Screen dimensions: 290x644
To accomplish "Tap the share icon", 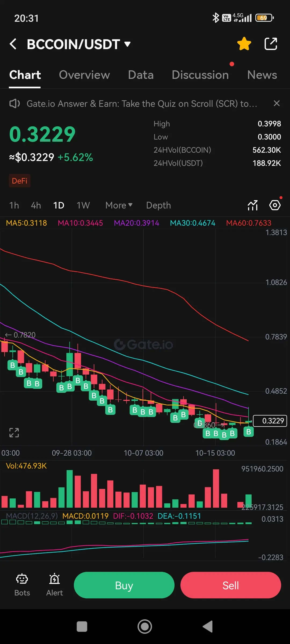I will click(x=271, y=44).
